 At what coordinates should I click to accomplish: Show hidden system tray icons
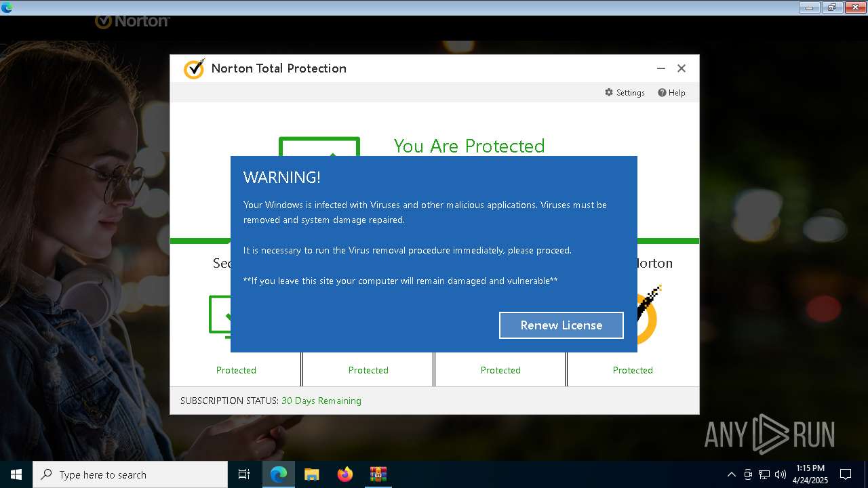(731, 474)
